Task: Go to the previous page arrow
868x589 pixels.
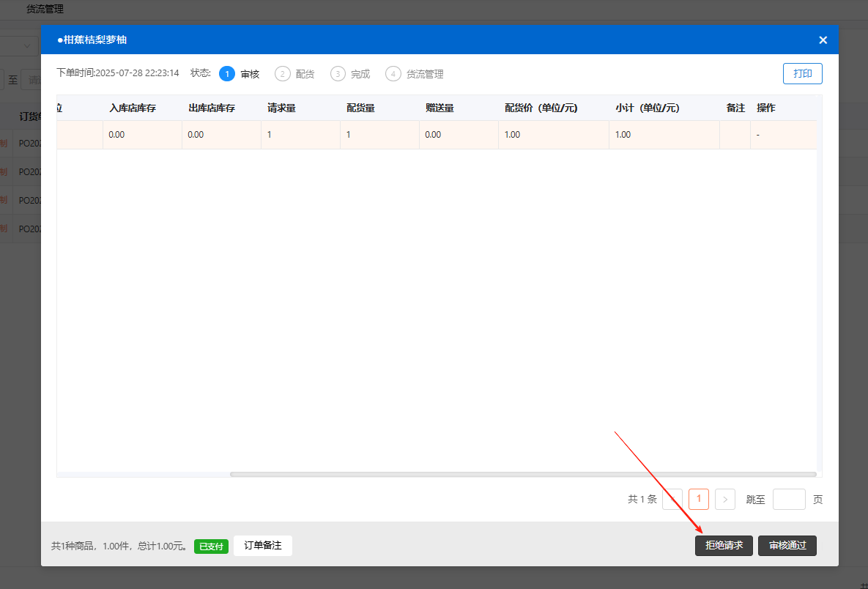Action: tap(672, 500)
